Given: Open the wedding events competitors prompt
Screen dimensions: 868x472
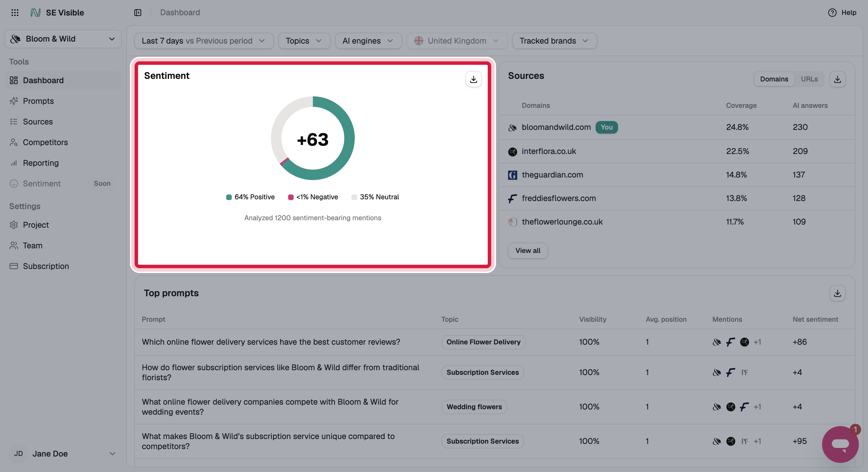Looking at the screenshot, I should tap(270, 407).
